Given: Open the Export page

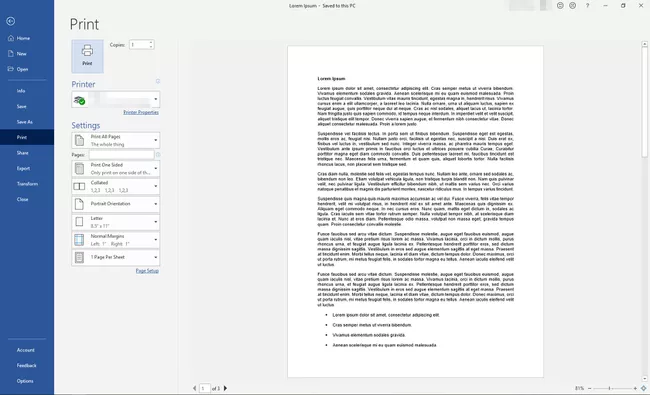Looking at the screenshot, I should tap(23, 168).
